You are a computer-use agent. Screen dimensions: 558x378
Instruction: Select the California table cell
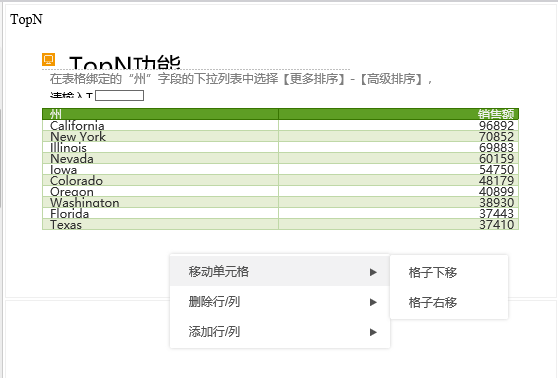(x=160, y=125)
